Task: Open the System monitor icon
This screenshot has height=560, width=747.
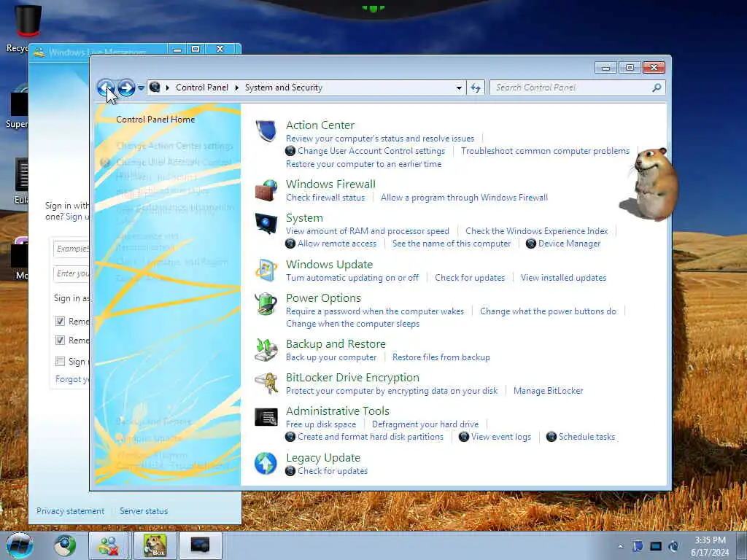Action: coord(266,223)
